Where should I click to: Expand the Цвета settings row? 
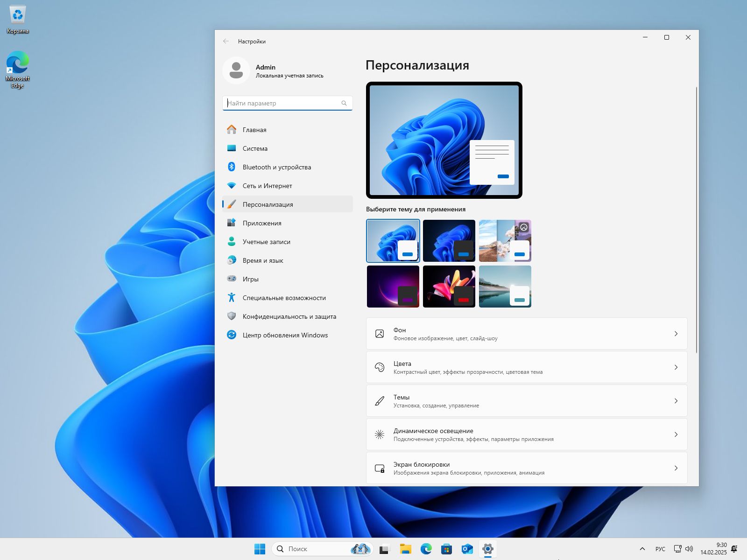[526, 367]
